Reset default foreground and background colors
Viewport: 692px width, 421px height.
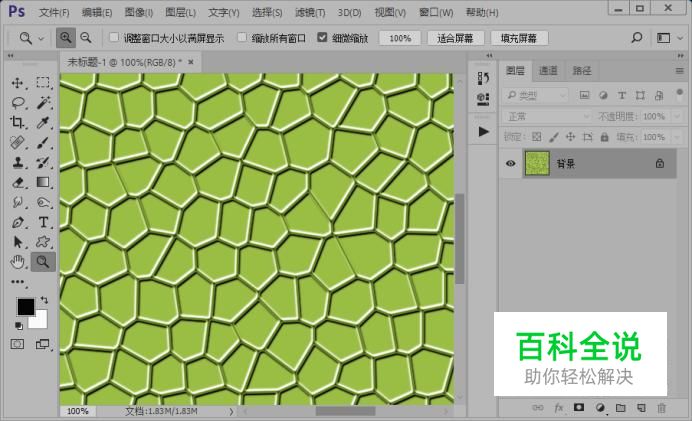point(19,326)
